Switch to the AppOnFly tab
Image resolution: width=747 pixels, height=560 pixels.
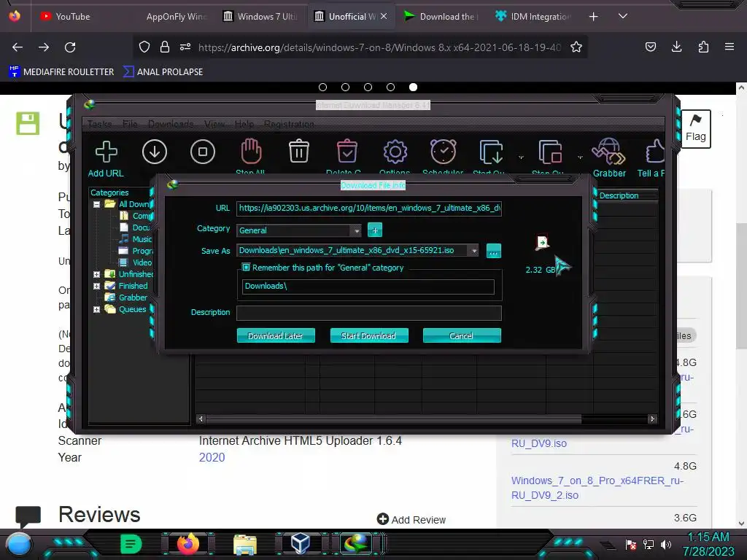(177, 17)
